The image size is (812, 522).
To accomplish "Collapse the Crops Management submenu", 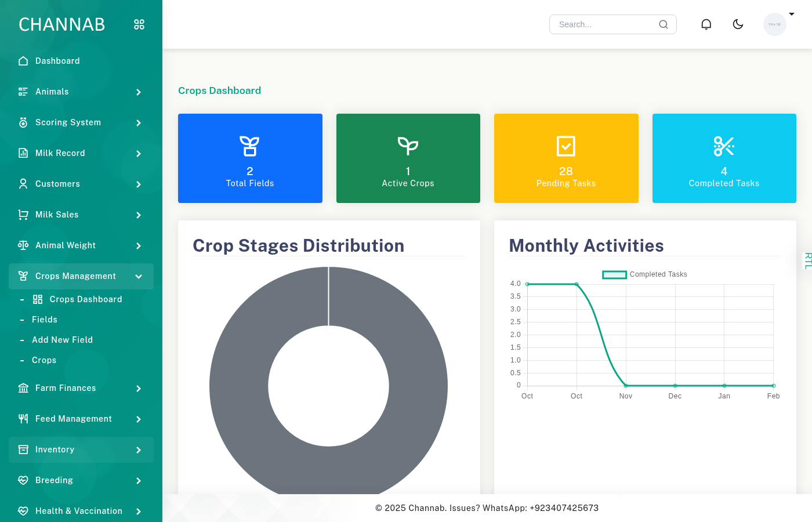I will pos(139,277).
